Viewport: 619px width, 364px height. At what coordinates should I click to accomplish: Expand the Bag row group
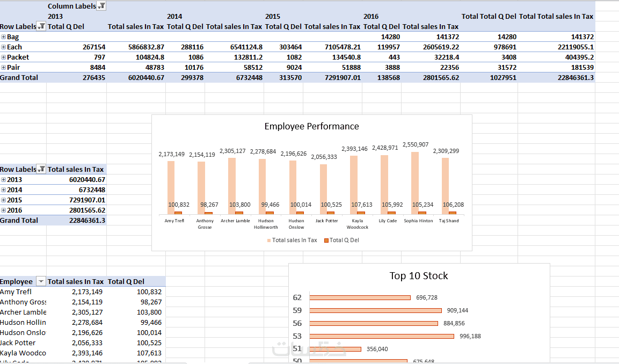coord(4,37)
